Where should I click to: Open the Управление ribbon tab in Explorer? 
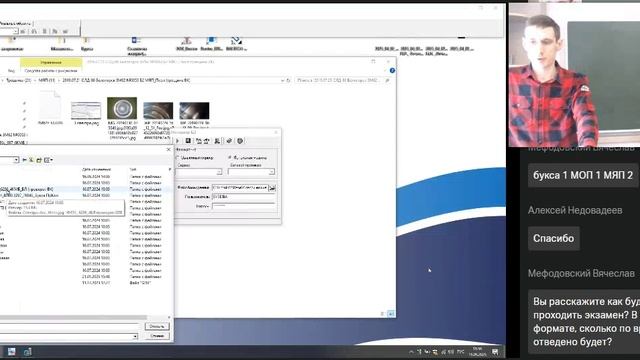pyautogui.click(x=51, y=62)
